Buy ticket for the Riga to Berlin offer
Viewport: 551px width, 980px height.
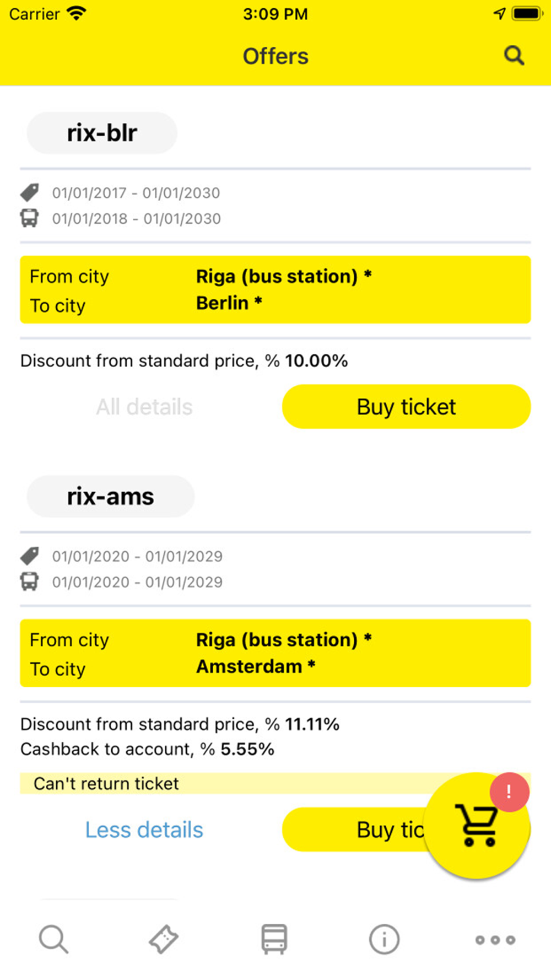pos(406,407)
